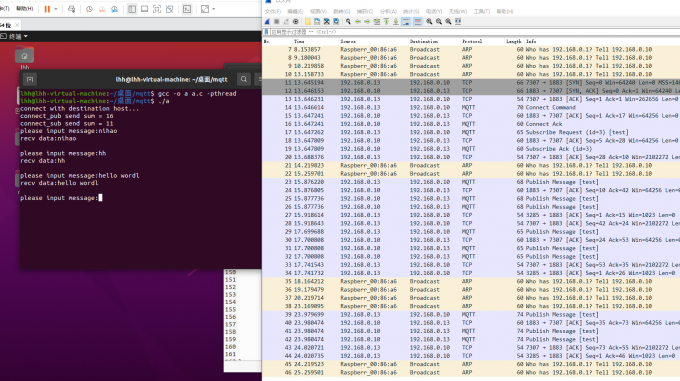This screenshot has height=381, width=680.
Task: Select packet 17 Subscribe Request row
Action: tap(471, 132)
